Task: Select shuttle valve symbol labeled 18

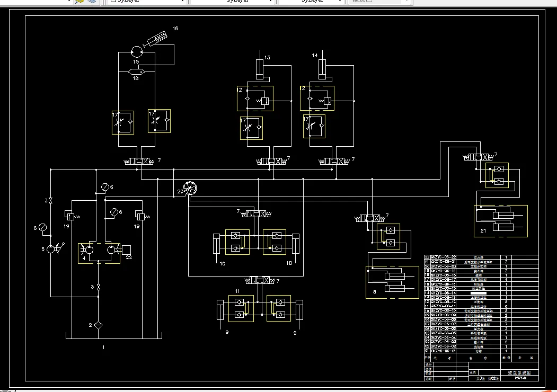Action: click(137, 72)
